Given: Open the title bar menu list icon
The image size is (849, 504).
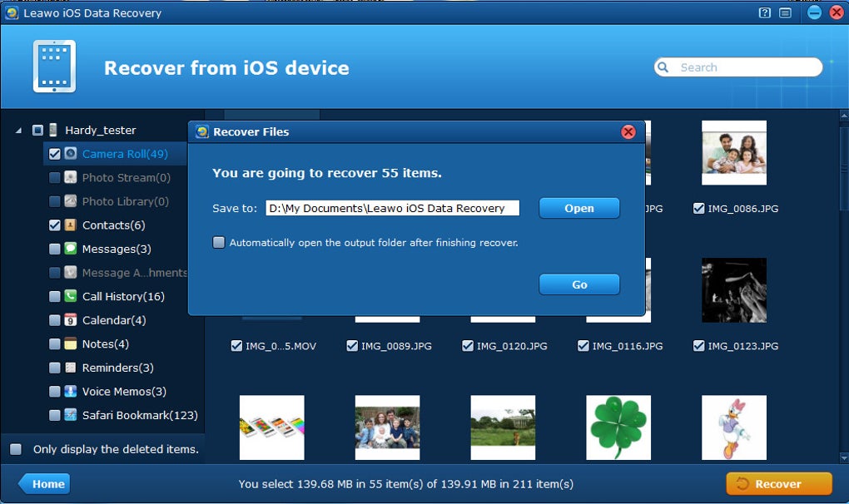Looking at the screenshot, I should 785,12.
